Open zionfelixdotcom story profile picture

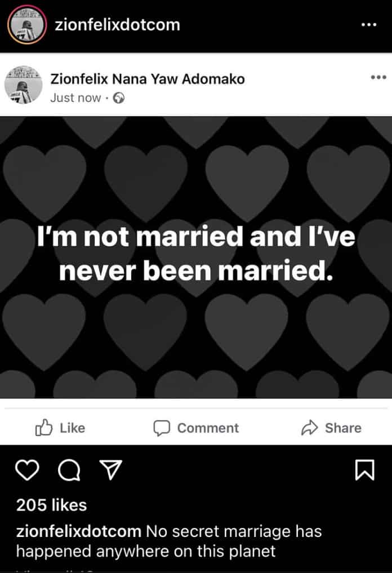coord(27,25)
